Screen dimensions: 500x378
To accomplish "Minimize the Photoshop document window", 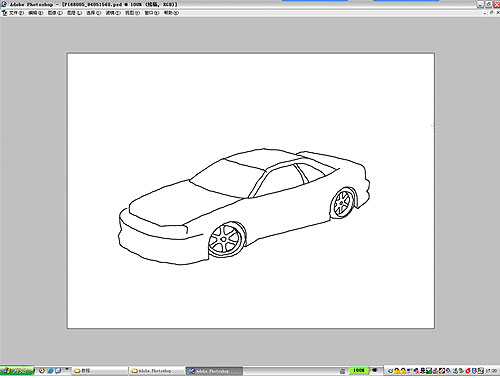I will coord(485,13).
